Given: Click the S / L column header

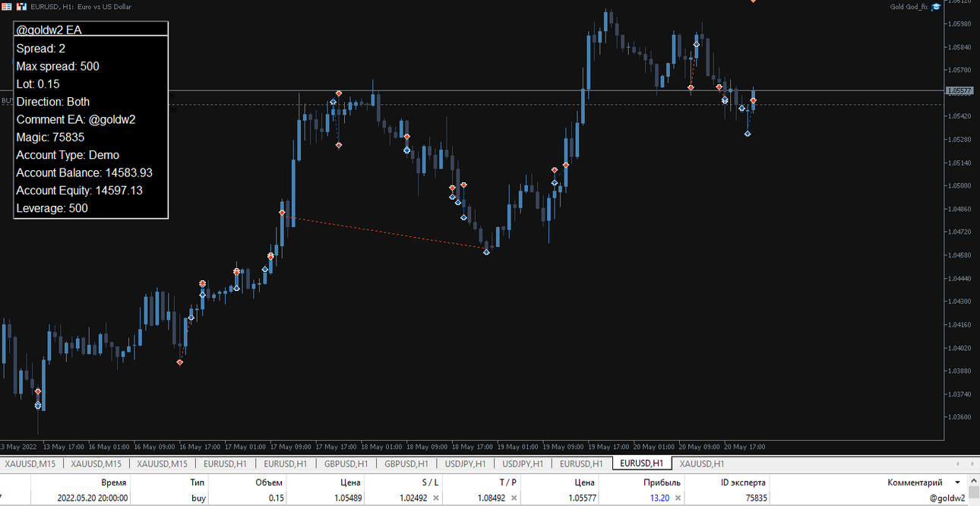Looking at the screenshot, I should [x=430, y=482].
